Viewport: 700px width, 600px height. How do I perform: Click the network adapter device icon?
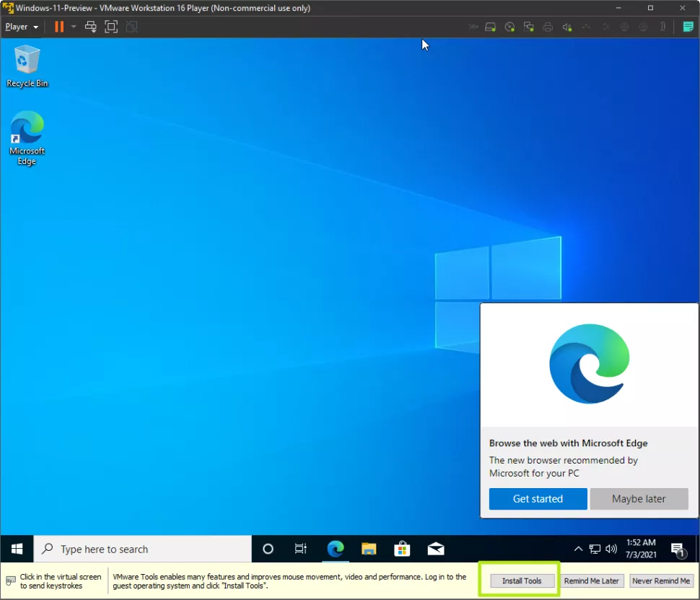[x=529, y=27]
